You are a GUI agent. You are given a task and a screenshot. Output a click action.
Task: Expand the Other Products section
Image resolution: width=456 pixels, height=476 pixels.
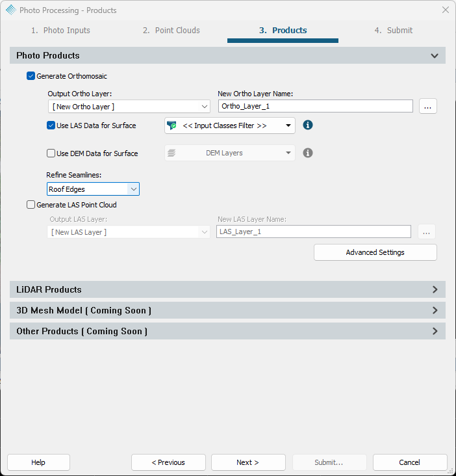227,331
